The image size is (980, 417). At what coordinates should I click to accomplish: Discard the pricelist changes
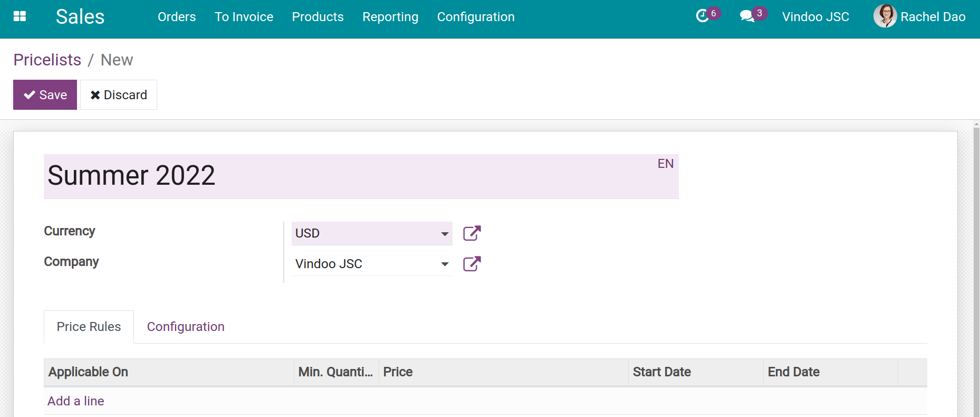[x=119, y=95]
